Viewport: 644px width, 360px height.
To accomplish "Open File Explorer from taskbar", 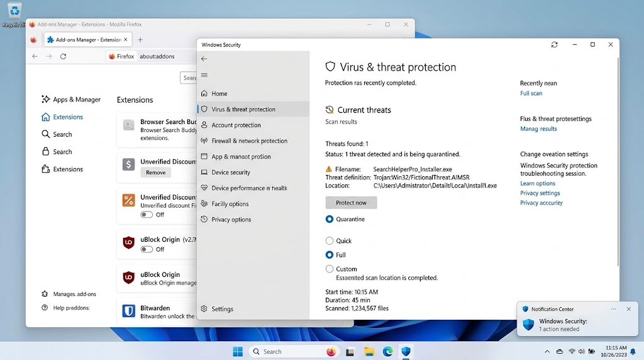I will coord(369,351).
